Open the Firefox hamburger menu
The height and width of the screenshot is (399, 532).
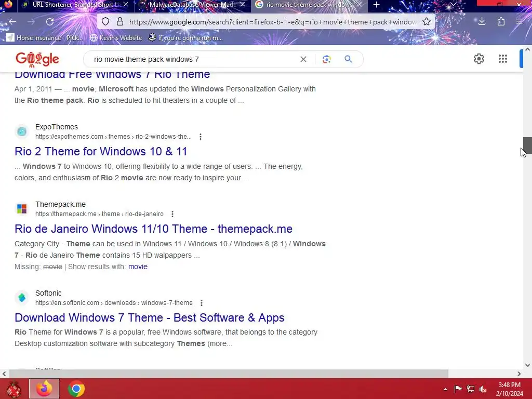click(520, 22)
